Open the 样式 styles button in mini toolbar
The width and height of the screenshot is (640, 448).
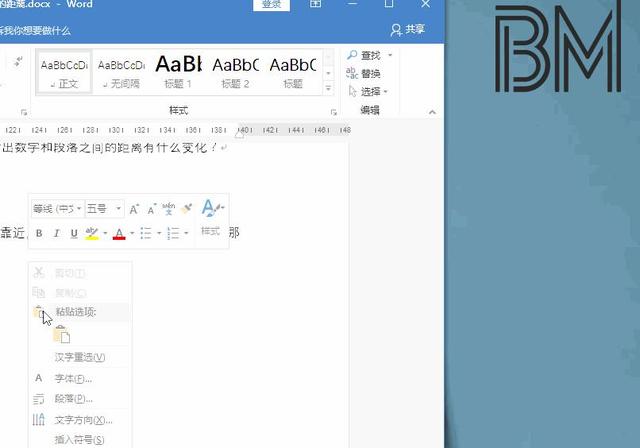(211, 217)
